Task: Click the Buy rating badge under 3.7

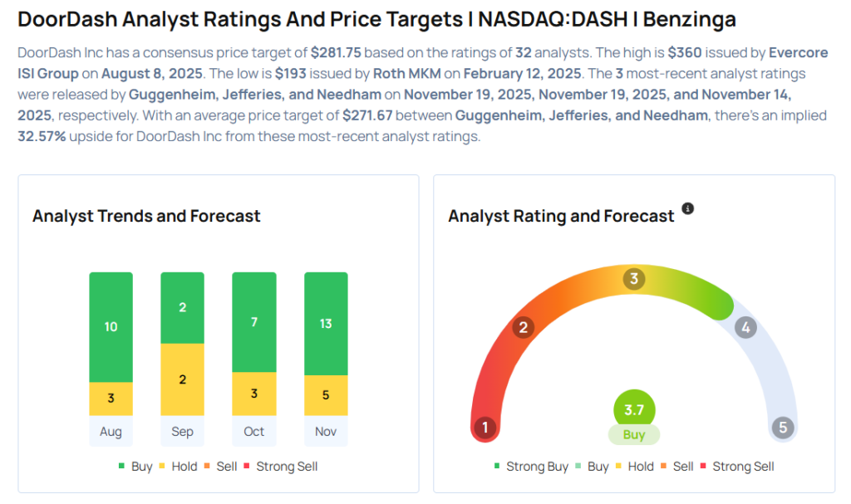Action: [x=634, y=435]
